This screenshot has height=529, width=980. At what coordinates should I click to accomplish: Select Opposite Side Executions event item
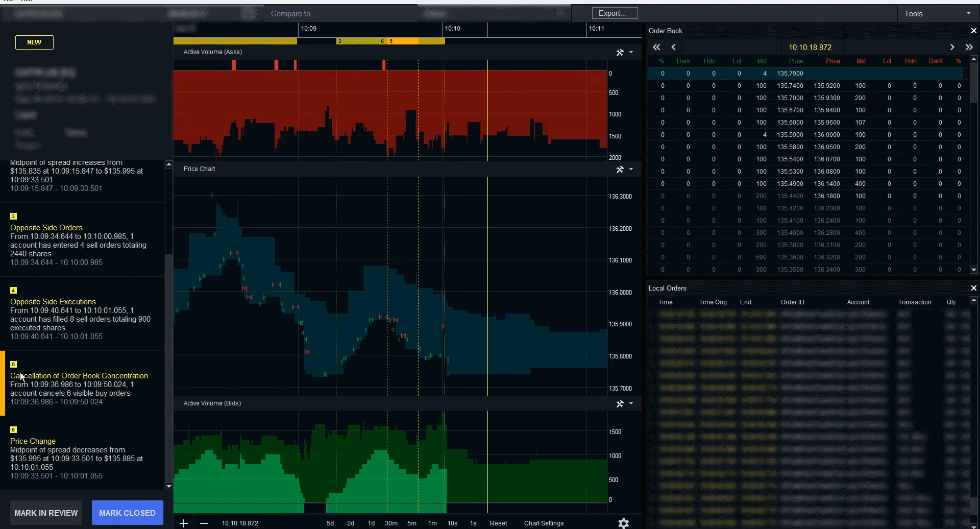click(x=82, y=314)
